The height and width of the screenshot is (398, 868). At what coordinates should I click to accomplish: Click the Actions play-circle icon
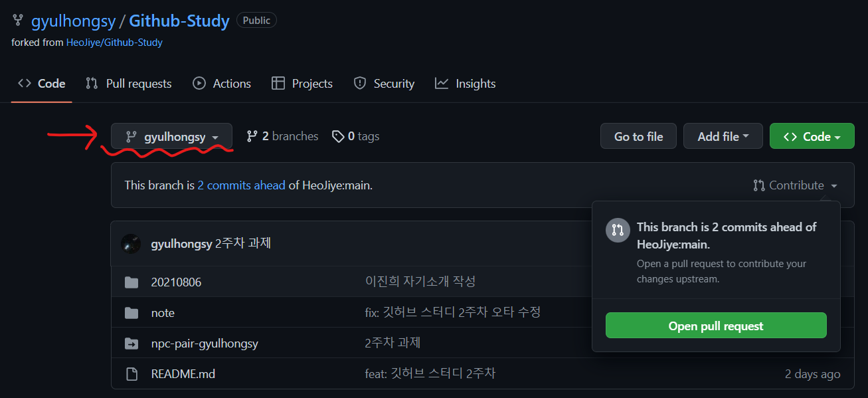point(198,83)
